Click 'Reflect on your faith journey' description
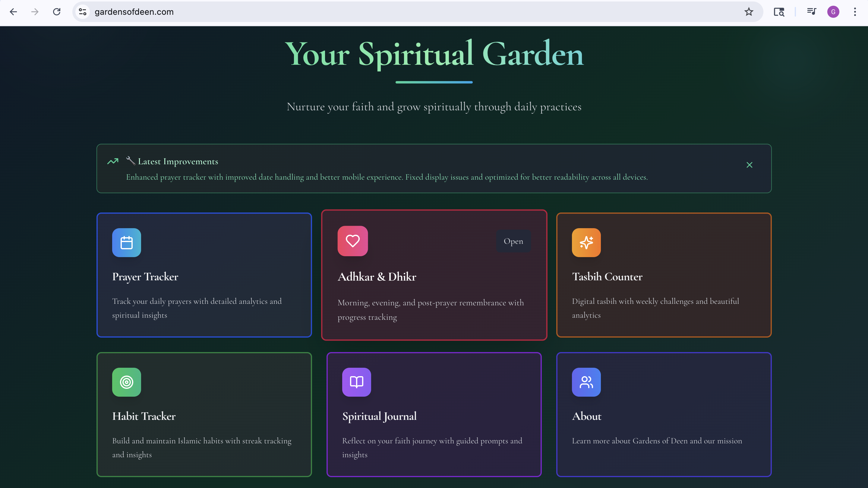 point(432,448)
